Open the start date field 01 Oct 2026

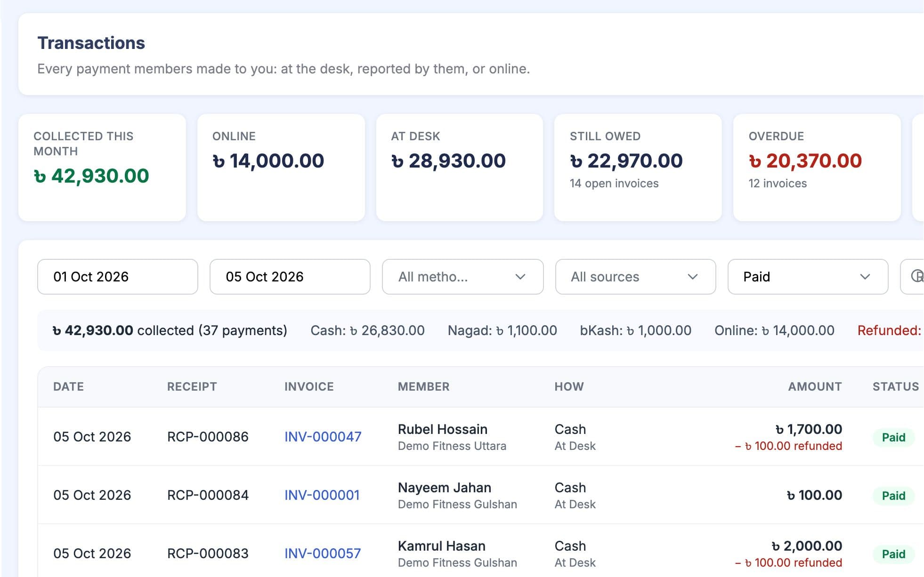tap(118, 277)
